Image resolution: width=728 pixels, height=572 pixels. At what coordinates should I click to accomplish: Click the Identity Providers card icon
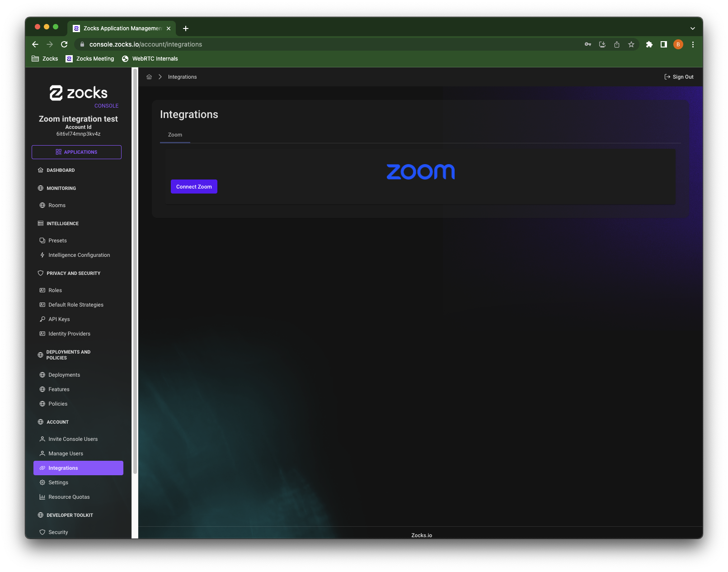coord(42,334)
